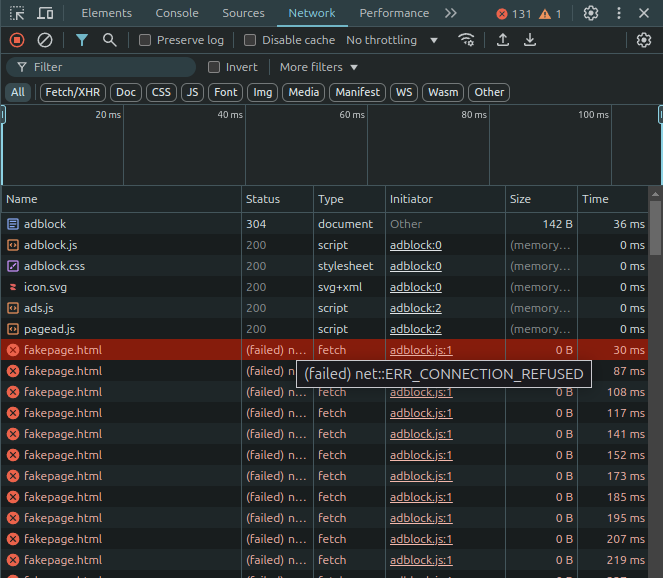Screen dimensions: 663x578
Task: Sort requests by the Initiator column header
Action: click(445, 199)
